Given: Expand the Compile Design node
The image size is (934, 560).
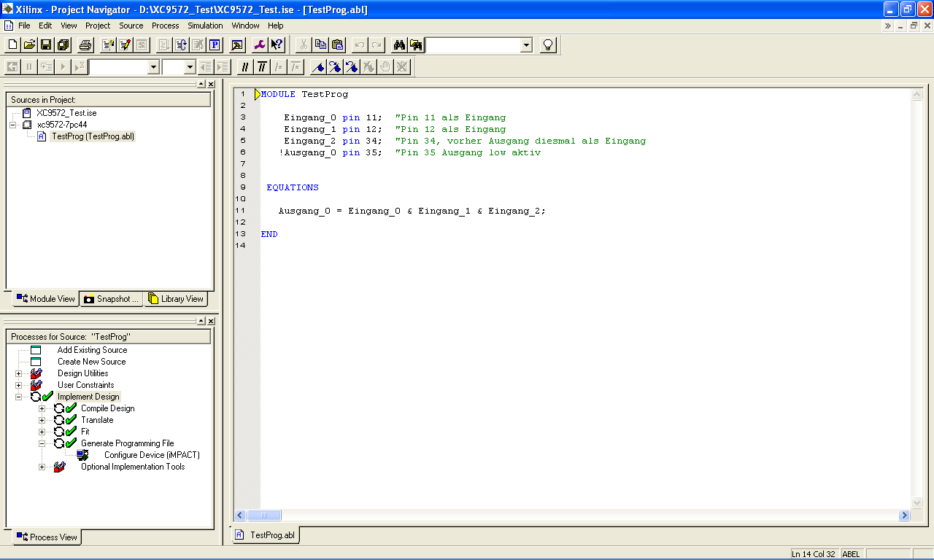Looking at the screenshot, I should [x=42, y=408].
